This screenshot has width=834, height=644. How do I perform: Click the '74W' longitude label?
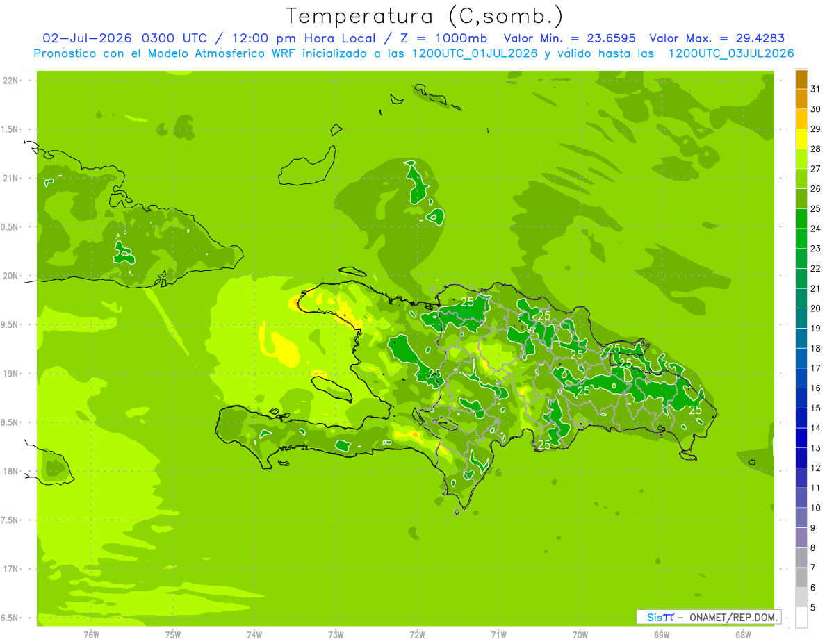254,635
